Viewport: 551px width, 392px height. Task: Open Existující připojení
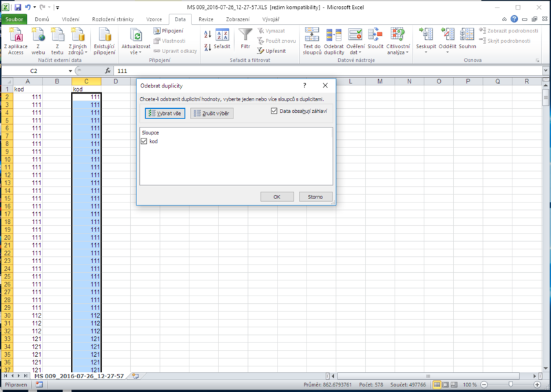tap(105, 41)
